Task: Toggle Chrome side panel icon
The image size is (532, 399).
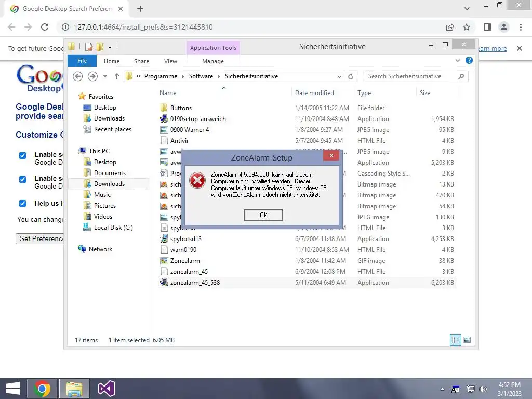Action: [487, 27]
